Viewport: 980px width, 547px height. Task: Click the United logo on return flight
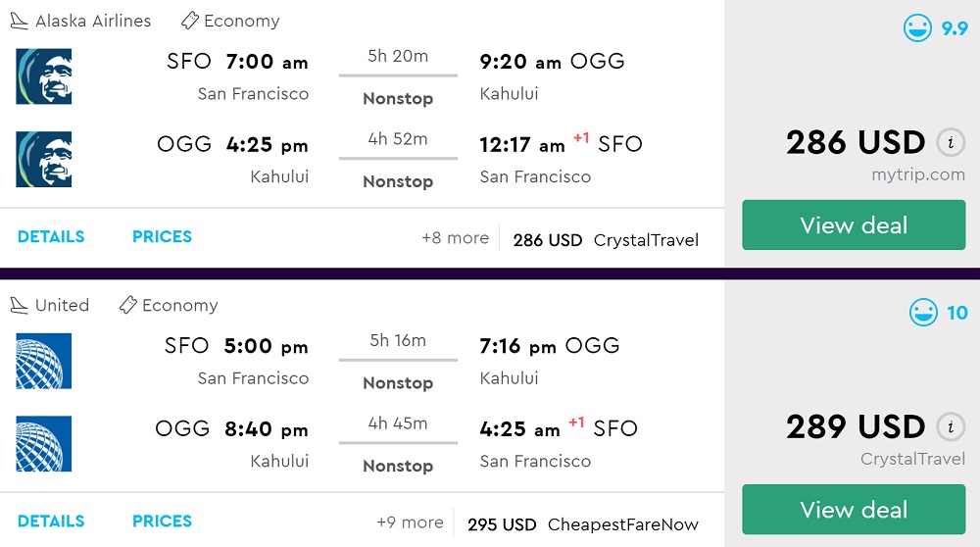[44, 444]
